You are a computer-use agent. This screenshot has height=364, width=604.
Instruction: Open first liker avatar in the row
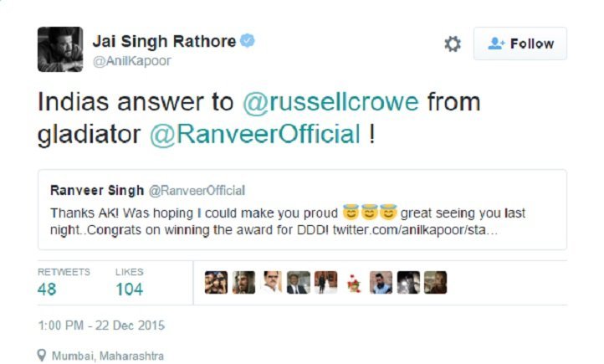216,282
